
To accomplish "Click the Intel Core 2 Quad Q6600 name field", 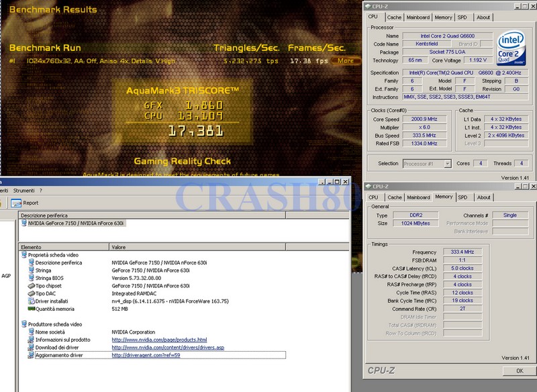I will pos(447,36).
